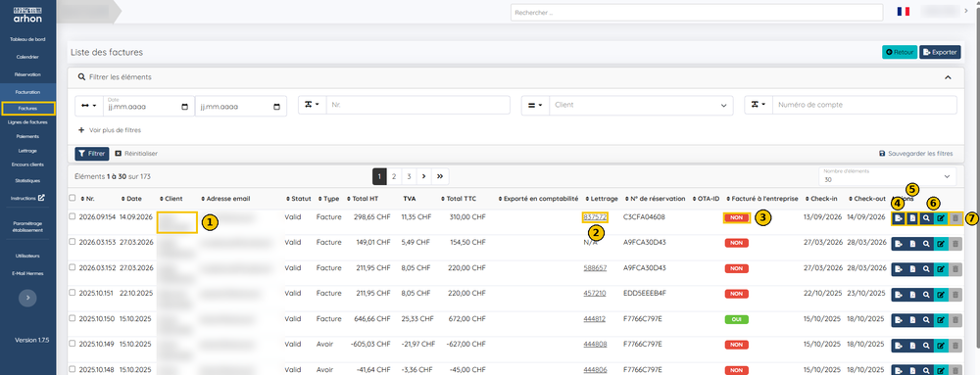Open Calendrier in the sidebar
Viewport: 980px width, 375px height.
point(27,57)
